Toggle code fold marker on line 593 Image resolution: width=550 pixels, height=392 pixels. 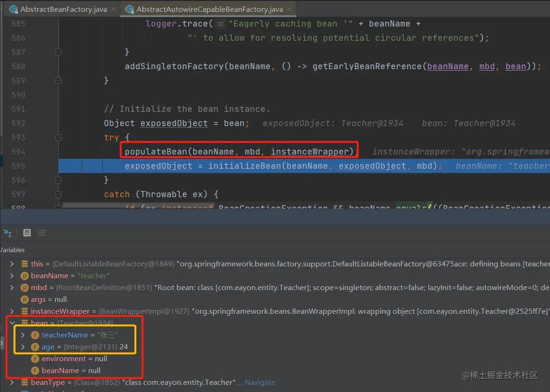[x=59, y=137]
